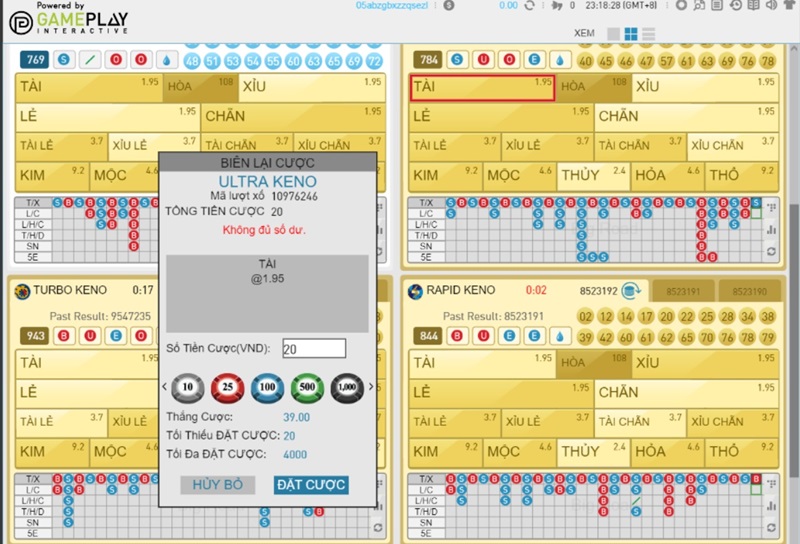800x544 pixels.
Task: Click Rapid Keno refresh database icon
Action: click(x=631, y=291)
